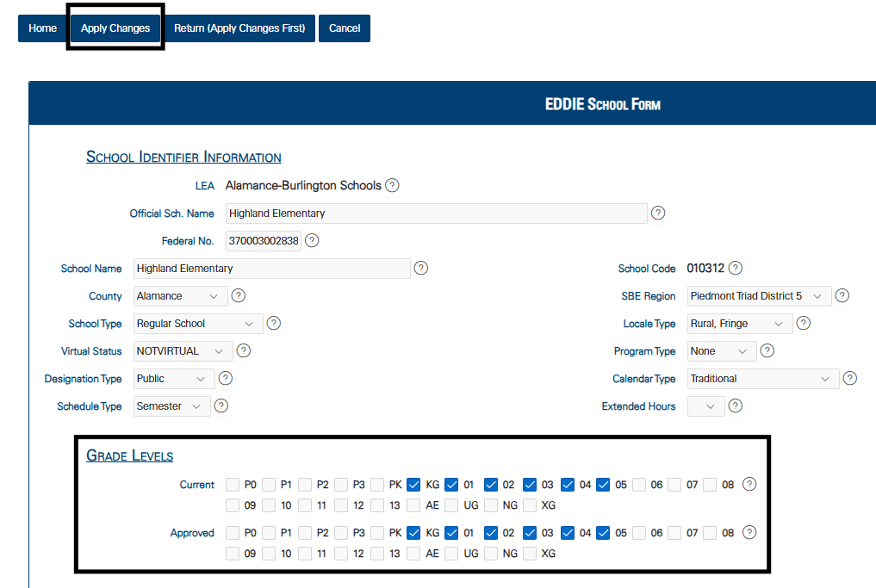Expand the Extended Hours dropdown
The image size is (876, 588).
[706, 405]
